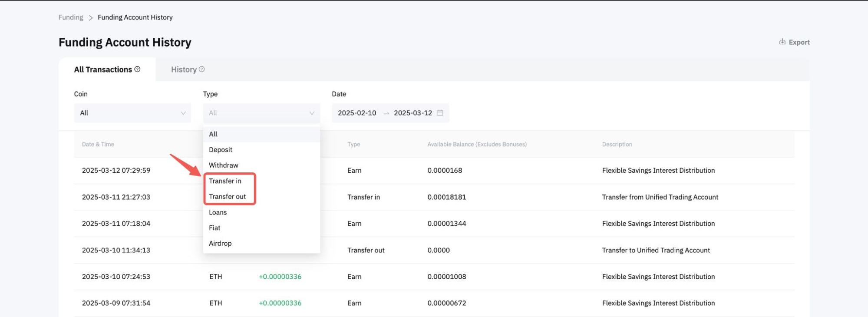Collapse the Type dropdown chevron
868x317 pixels.
tap(311, 113)
